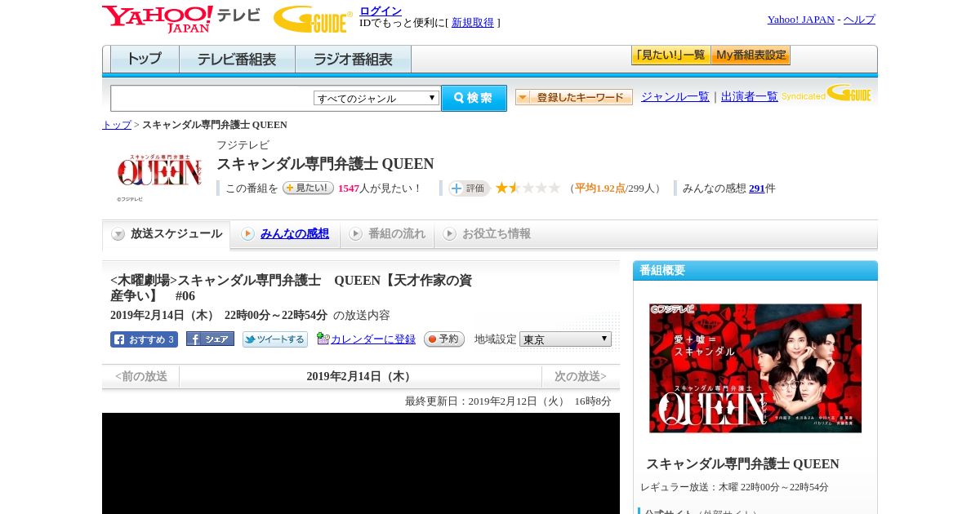The image size is (980, 514).
Task: Click the 平均1.92点 average score text
Action: (600, 188)
